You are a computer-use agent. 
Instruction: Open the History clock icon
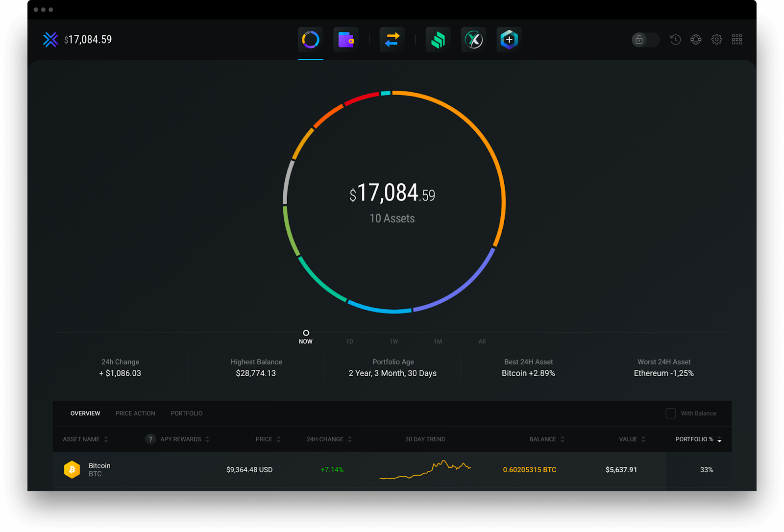click(675, 40)
